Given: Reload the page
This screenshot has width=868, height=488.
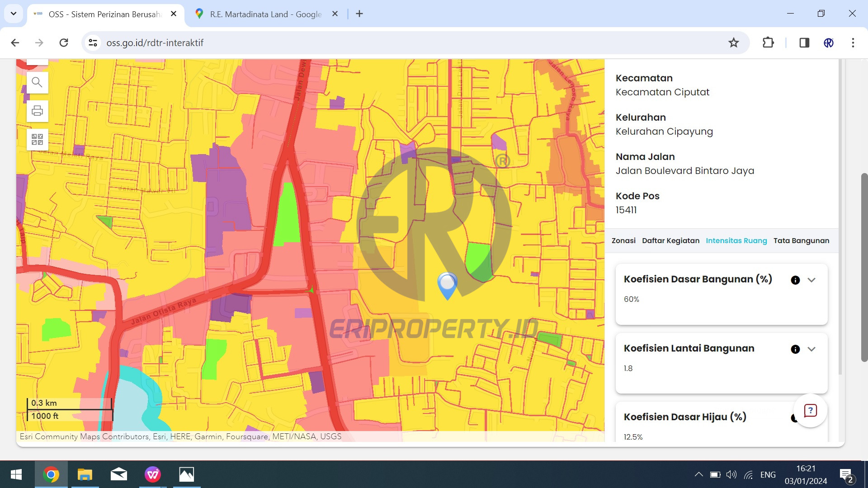Looking at the screenshot, I should pos(64,42).
